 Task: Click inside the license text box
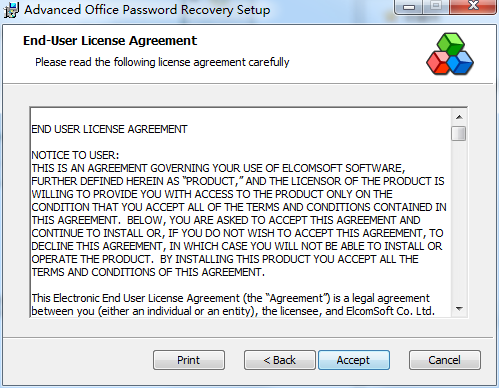(x=241, y=212)
